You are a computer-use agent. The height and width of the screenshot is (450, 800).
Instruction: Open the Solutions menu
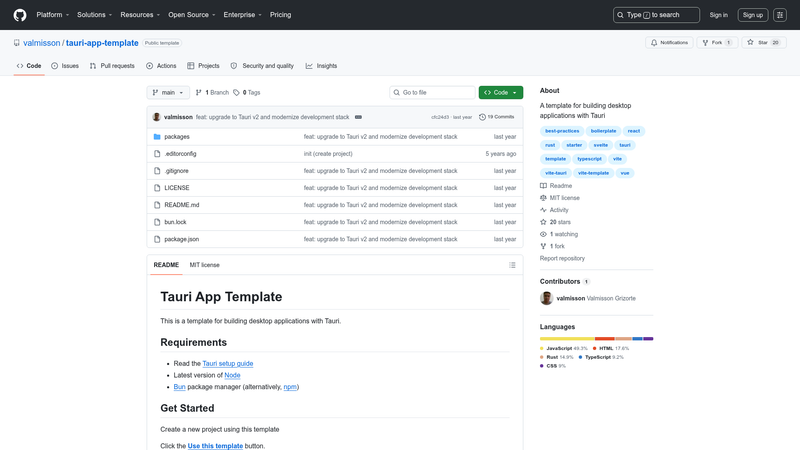[x=94, y=15]
